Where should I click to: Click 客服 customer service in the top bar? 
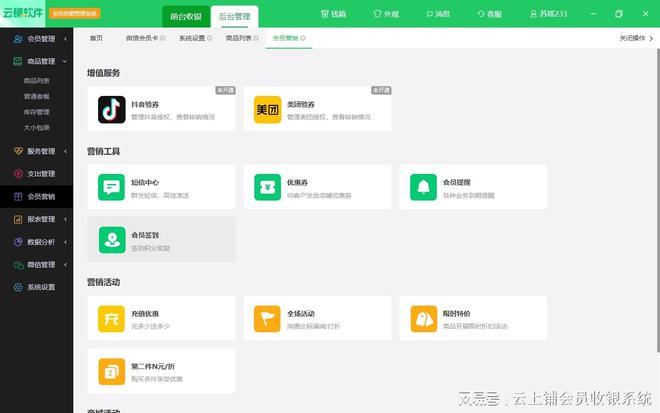(490, 14)
